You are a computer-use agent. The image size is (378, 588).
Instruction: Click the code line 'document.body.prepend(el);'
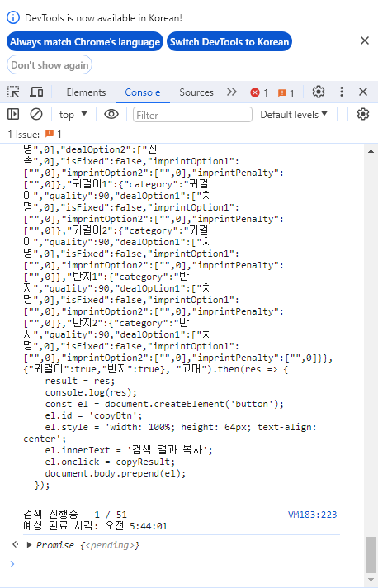(x=116, y=473)
